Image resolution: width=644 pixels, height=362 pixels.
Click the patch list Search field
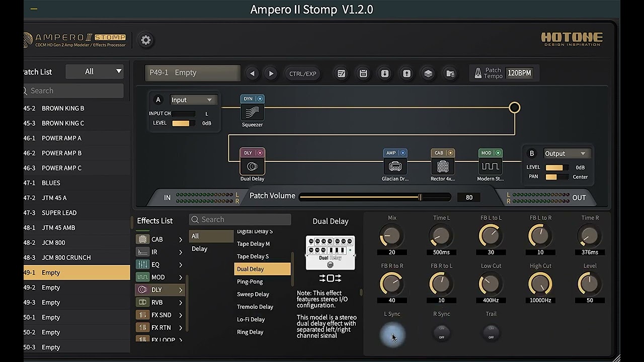click(73, 90)
